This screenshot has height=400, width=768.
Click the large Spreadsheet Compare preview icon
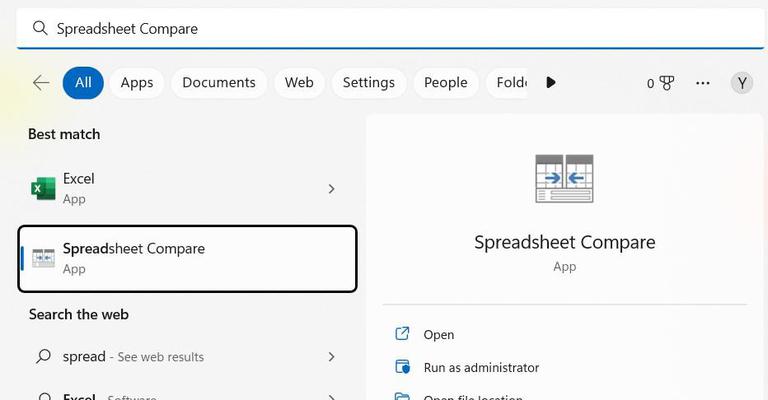pos(564,178)
